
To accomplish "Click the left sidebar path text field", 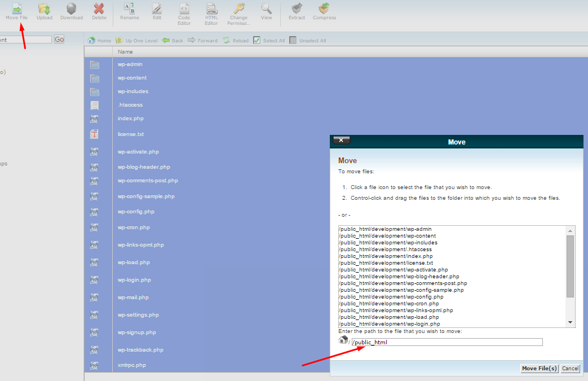I will click(25, 40).
